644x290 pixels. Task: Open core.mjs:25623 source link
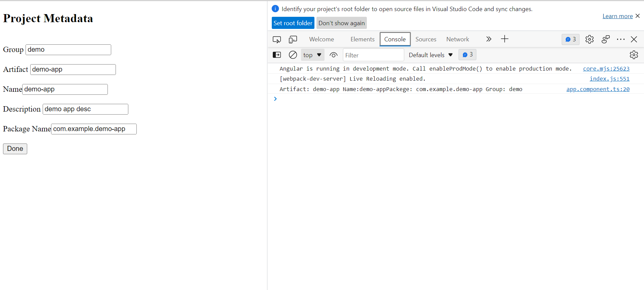tap(606, 69)
